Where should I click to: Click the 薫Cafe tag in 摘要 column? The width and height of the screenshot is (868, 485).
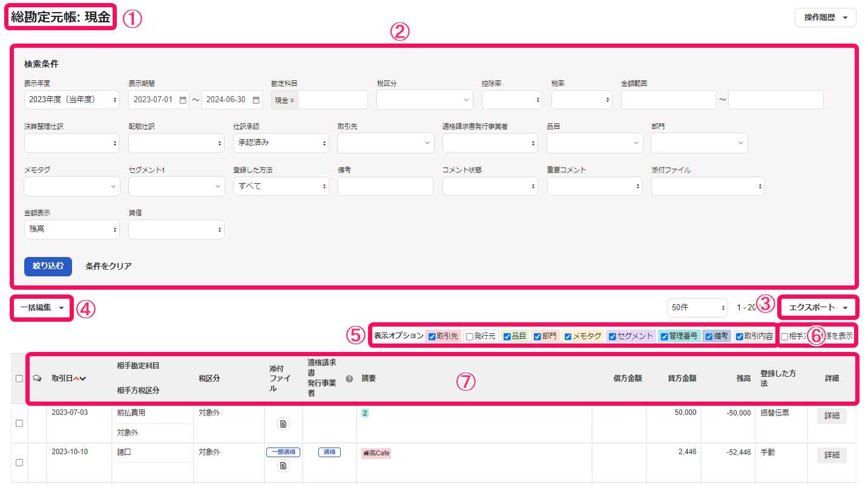click(376, 453)
